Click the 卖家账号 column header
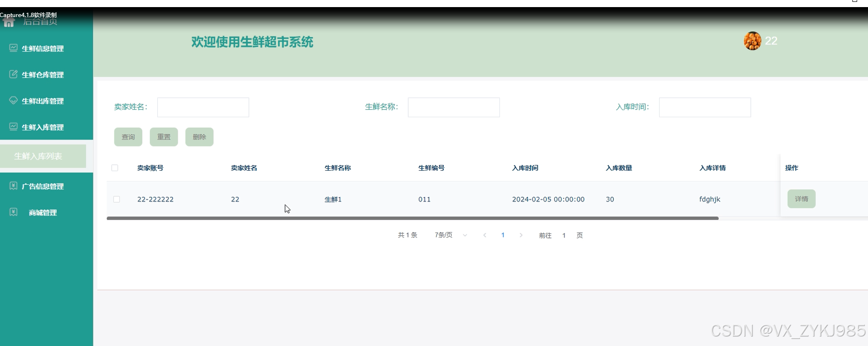The height and width of the screenshot is (346, 868). tap(150, 168)
